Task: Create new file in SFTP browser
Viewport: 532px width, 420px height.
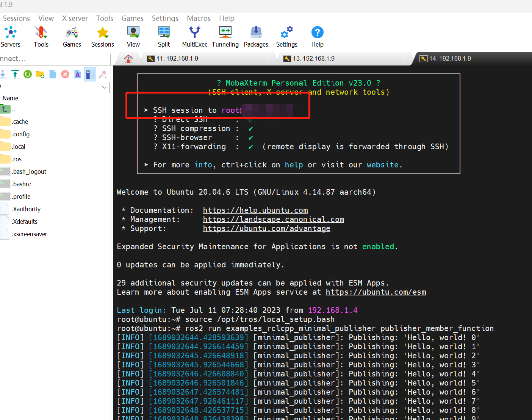Action: (53, 74)
